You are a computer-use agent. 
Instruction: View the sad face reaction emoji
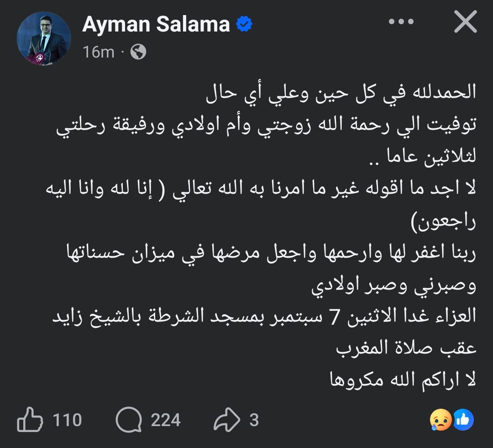441,420
